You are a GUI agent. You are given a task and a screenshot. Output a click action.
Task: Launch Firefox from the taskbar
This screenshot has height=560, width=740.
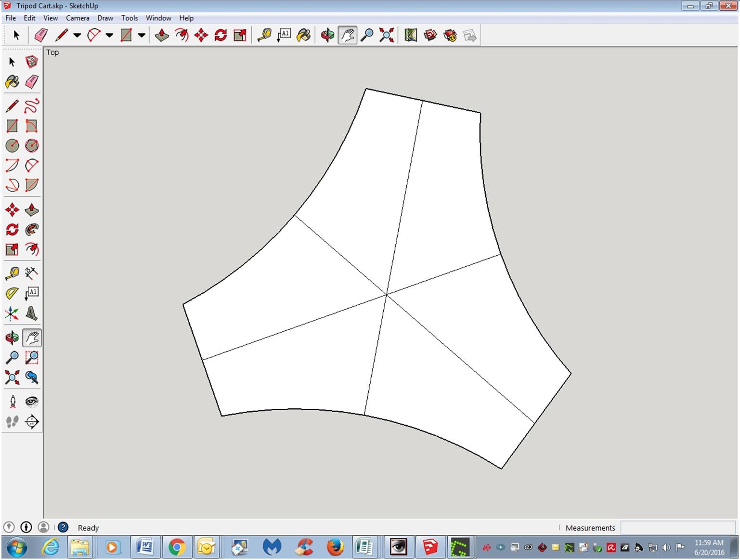336,547
